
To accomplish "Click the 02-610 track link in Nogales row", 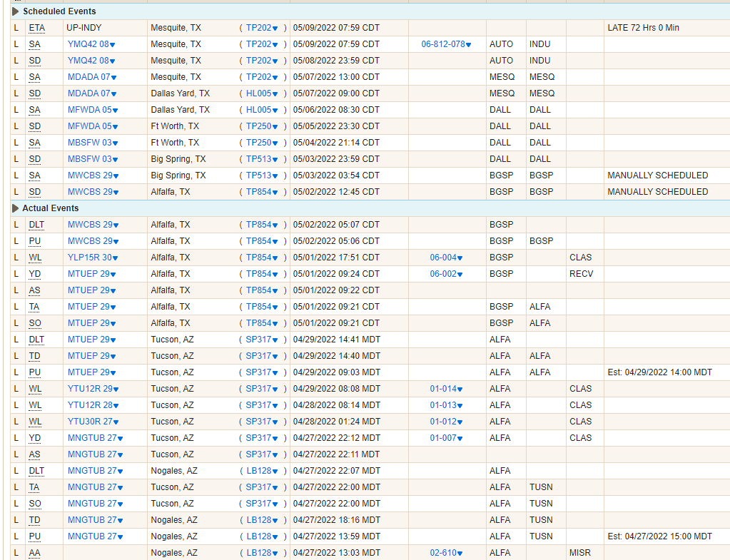I will (x=443, y=553).
